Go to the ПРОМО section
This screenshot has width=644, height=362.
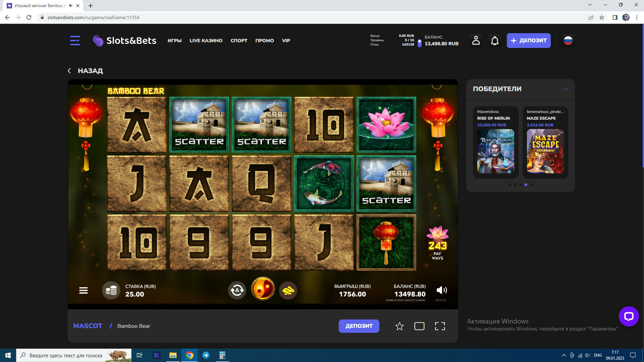[264, 41]
